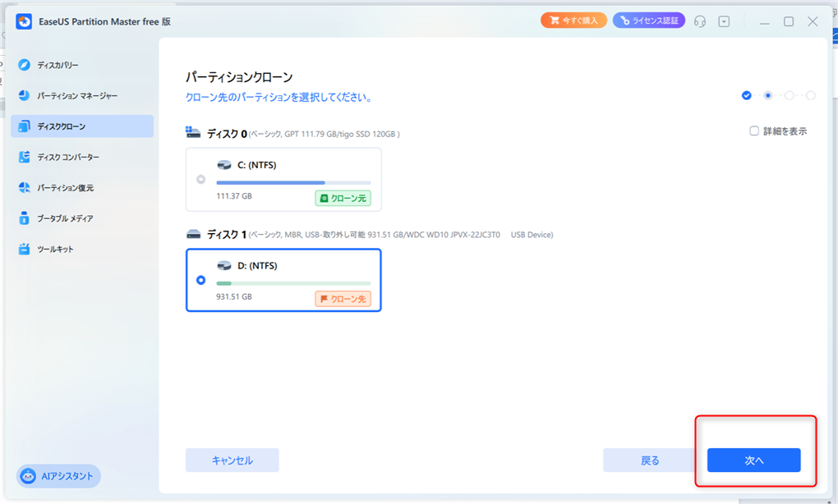Click the 今すぐ購入 buy-now button

coord(573,21)
